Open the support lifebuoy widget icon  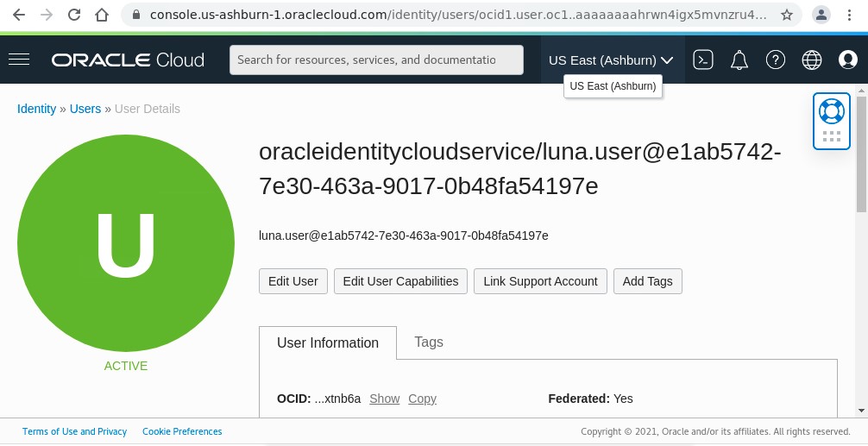point(832,112)
